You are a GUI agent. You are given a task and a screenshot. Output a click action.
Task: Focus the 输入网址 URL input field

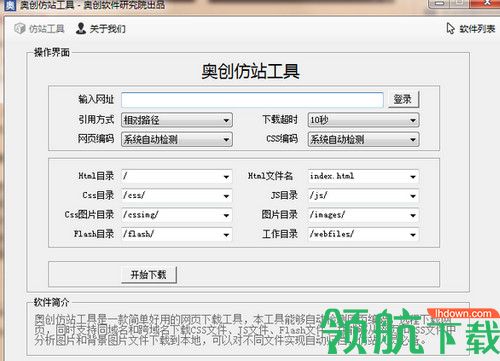[252, 100]
